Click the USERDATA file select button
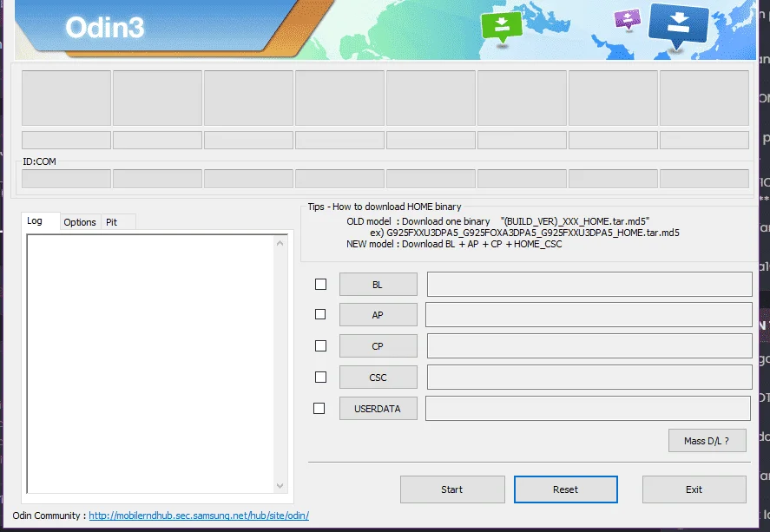The height and width of the screenshot is (532, 770). coord(378,408)
